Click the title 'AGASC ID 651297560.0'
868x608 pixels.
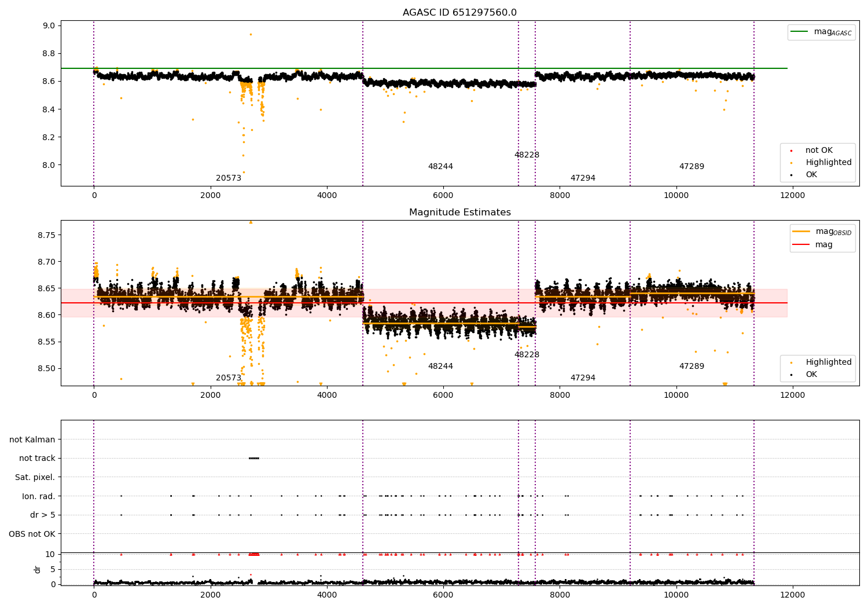point(459,13)
